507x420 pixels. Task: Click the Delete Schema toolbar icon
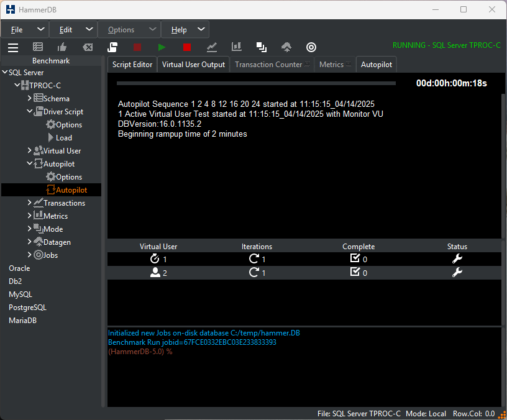pos(88,47)
